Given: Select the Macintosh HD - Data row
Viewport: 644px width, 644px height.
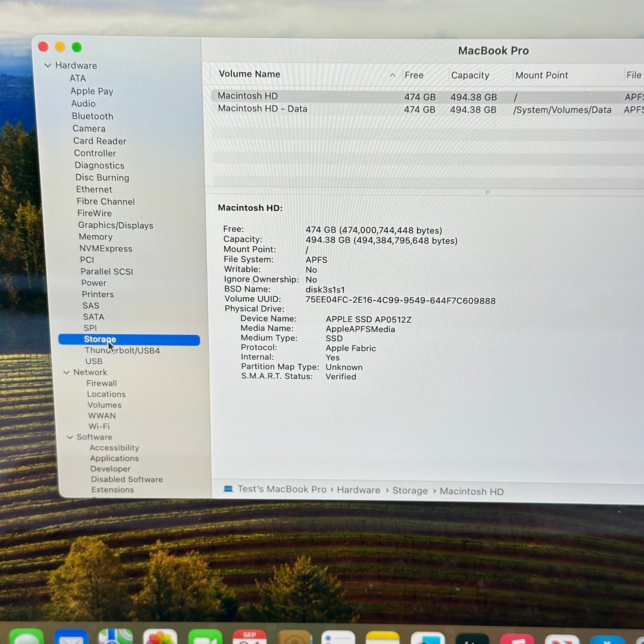Looking at the screenshot, I should click(x=263, y=109).
